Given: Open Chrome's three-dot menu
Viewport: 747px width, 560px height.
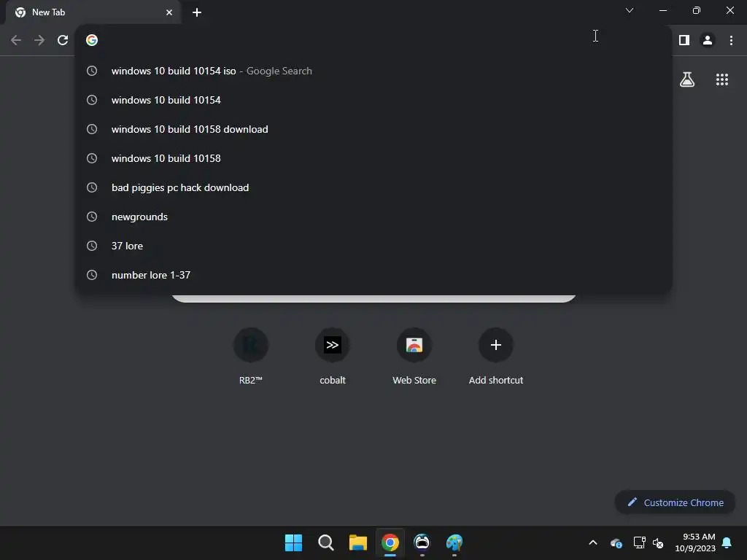Looking at the screenshot, I should click(731, 40).
